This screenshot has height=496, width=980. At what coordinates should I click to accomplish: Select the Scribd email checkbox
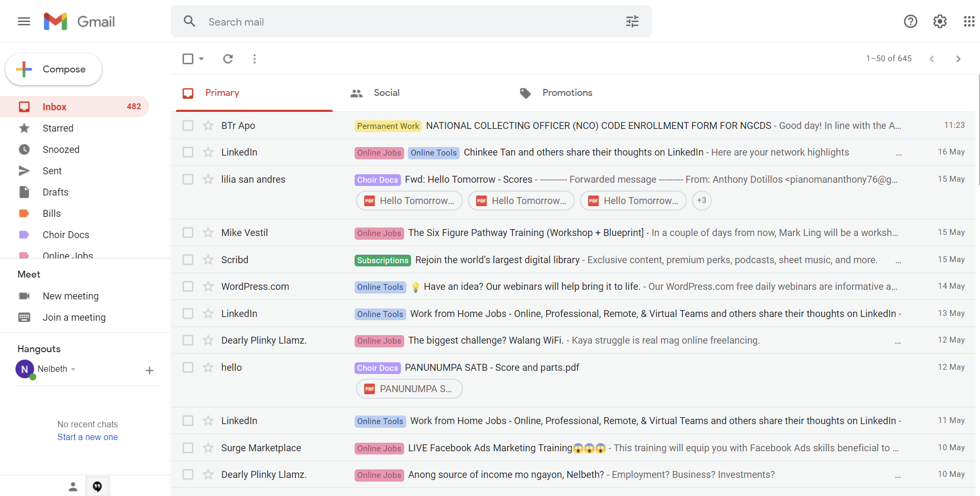pos(188,259)
